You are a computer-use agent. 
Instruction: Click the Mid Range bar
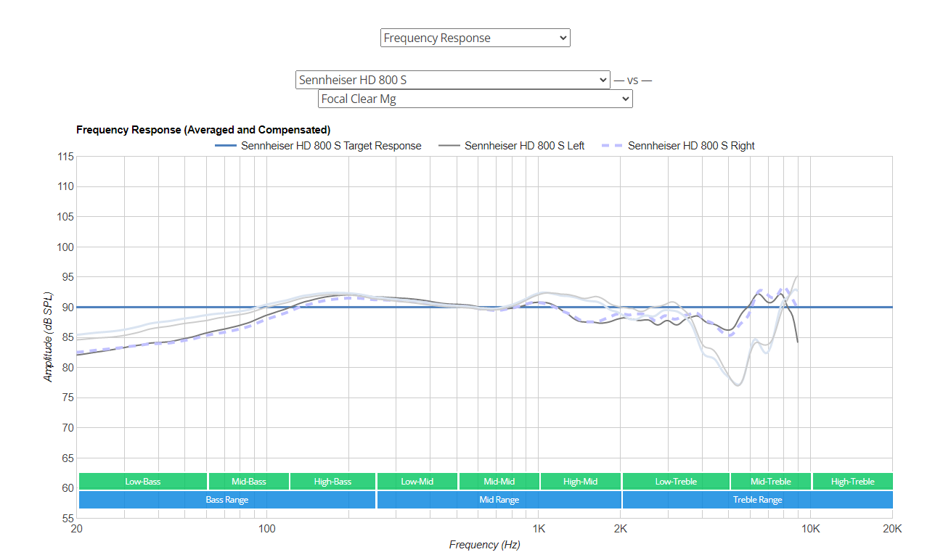[x=499, y=500]
